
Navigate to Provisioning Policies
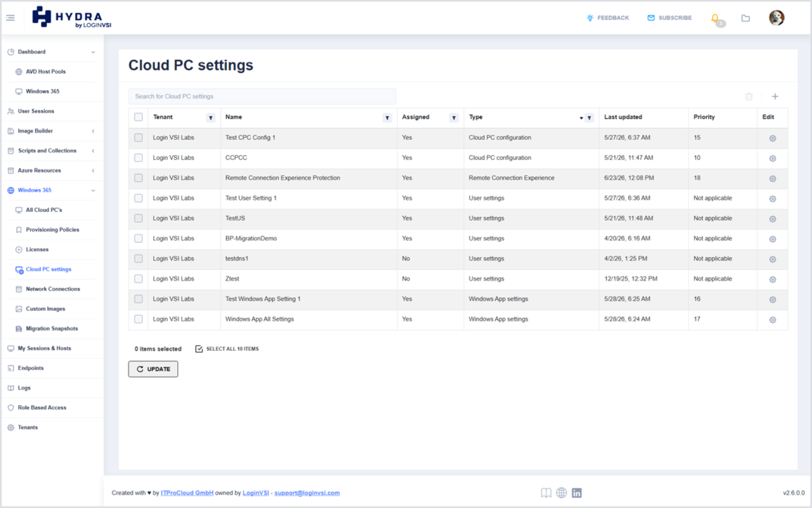(x=52, y=230)
